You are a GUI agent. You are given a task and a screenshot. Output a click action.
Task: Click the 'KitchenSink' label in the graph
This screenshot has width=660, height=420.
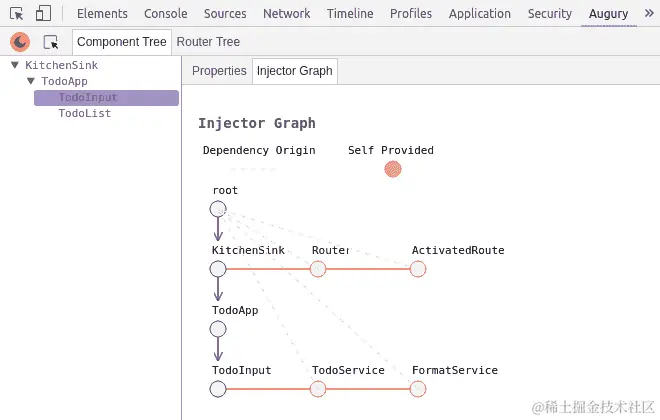(248, 250)
